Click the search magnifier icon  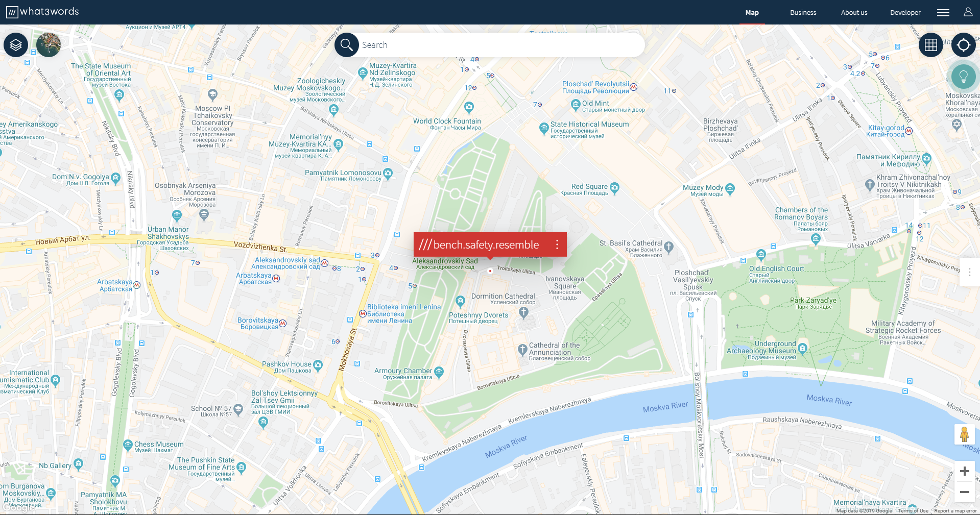[347, 45]
